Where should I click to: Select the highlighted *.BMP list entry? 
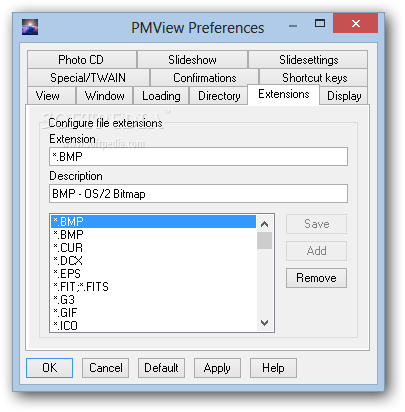coord(154,222)
